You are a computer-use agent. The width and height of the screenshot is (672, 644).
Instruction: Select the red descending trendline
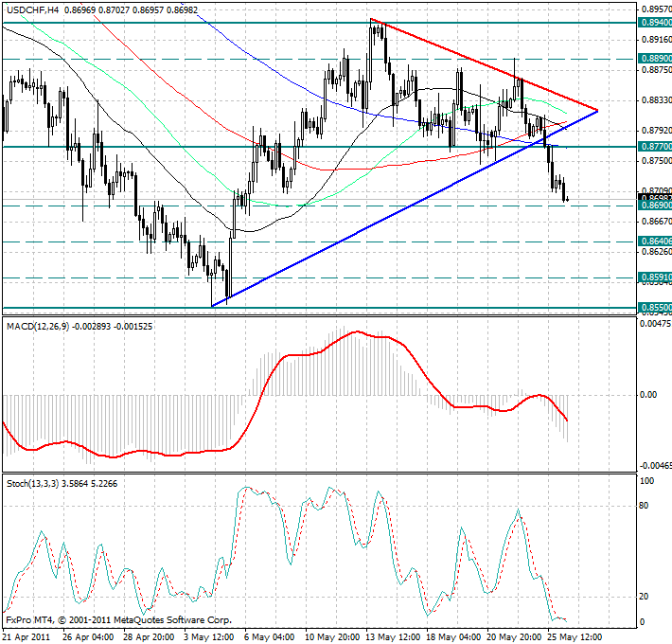click(x=483, y=64)
